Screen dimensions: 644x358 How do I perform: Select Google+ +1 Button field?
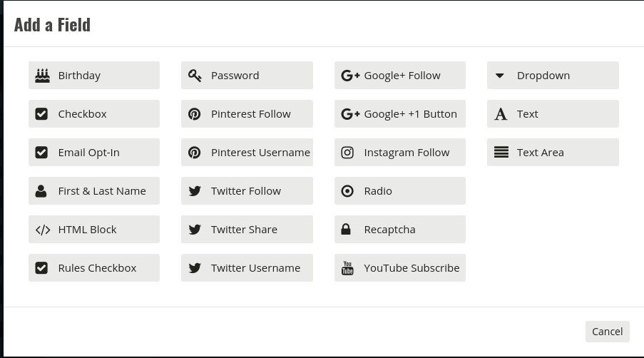pyautogui.click(x=399, y=114)
